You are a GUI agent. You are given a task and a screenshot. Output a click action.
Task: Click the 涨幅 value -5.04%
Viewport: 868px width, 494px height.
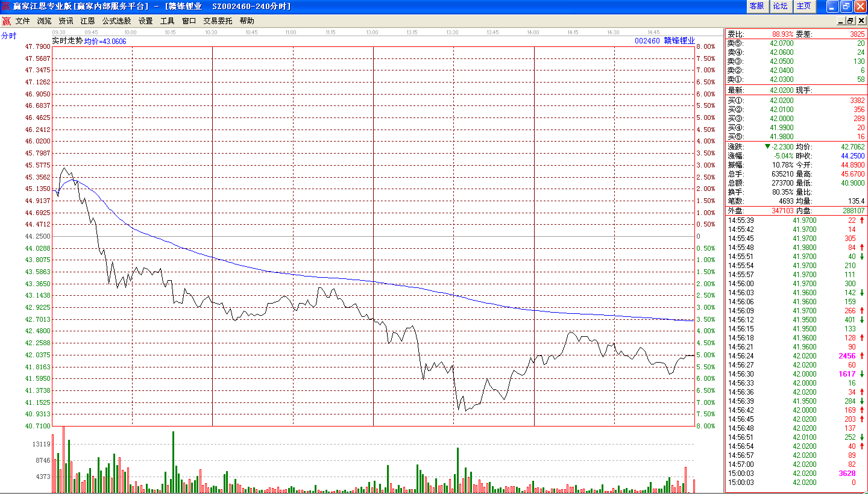784,155
